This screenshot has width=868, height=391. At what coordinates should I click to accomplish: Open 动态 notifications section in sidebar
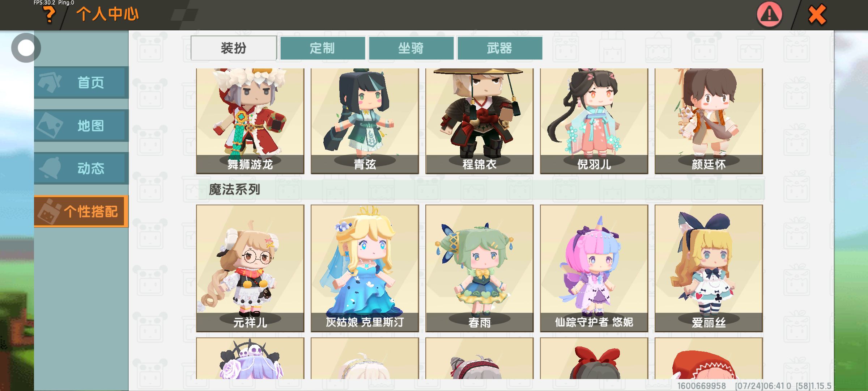click(81, 168)
